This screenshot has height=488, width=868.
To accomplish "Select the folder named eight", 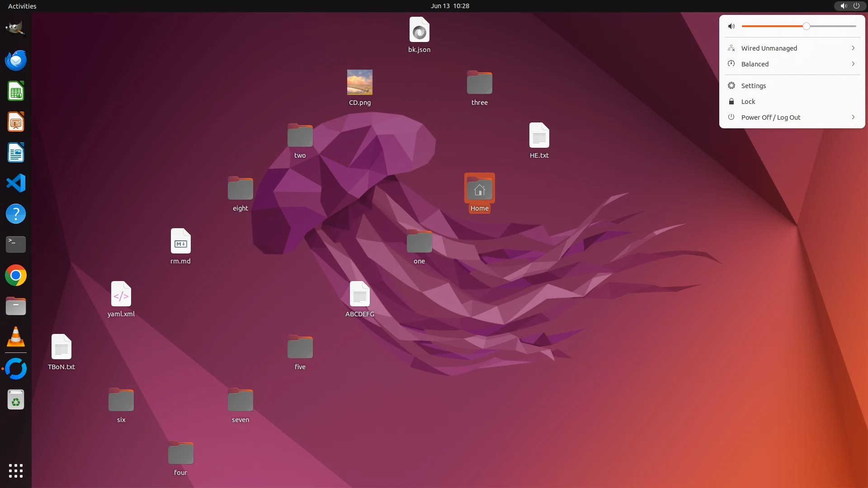I will click(x=240, y=194).
